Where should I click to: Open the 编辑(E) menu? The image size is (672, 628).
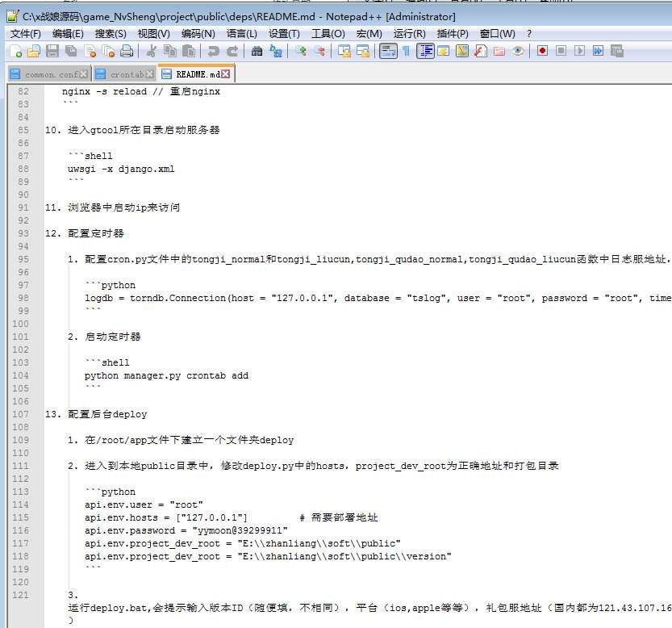click(x=68, y=33)
